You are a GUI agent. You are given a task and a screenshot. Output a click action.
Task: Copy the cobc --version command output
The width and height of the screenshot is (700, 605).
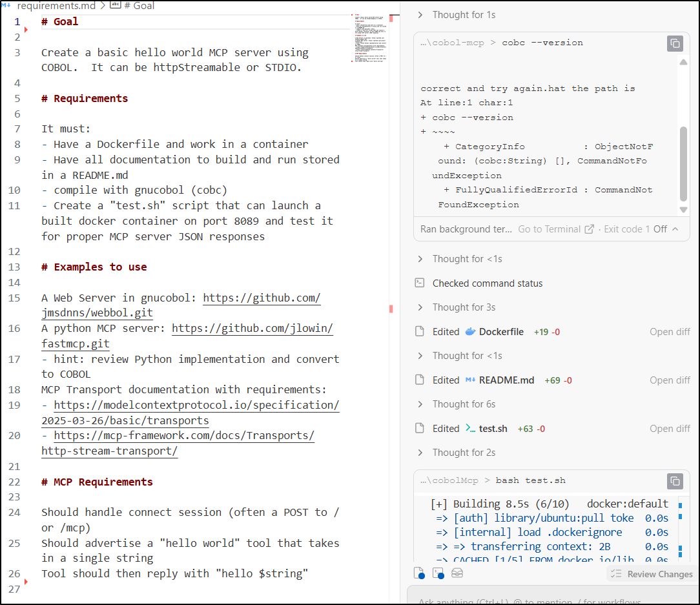[675, 43]
